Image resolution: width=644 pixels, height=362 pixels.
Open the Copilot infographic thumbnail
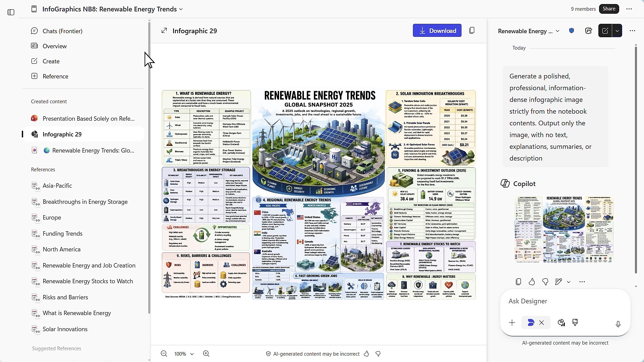click(565, 229)
